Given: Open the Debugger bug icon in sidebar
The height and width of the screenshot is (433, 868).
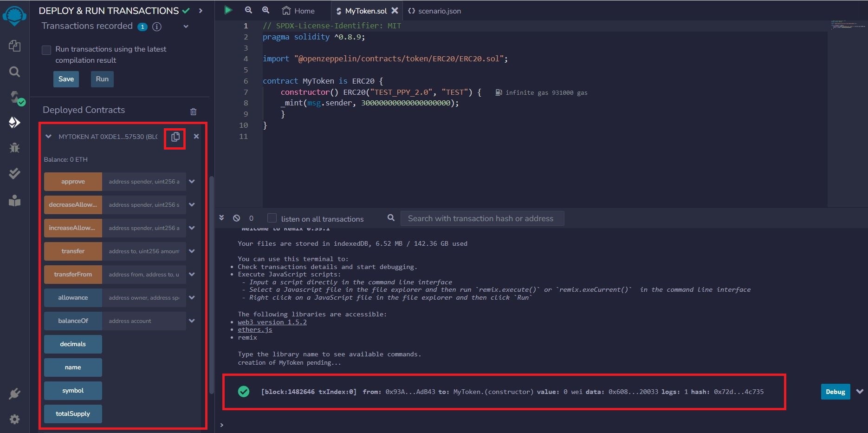Looking at the screenshot, I should point(14,148).
